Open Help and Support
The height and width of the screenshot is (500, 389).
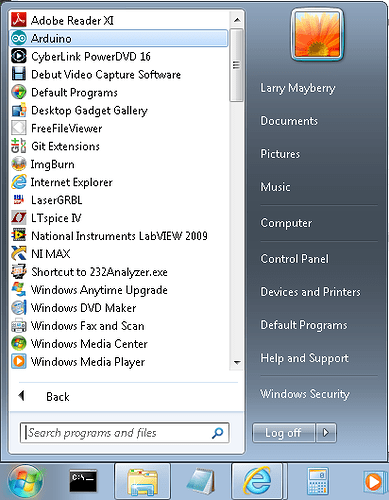pos(305,358)
